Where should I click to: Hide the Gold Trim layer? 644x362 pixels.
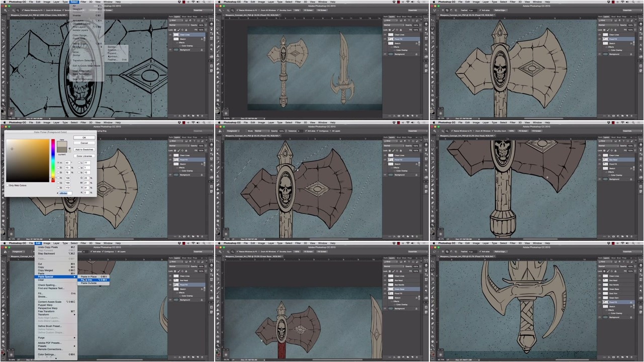[x=600, y=294]
